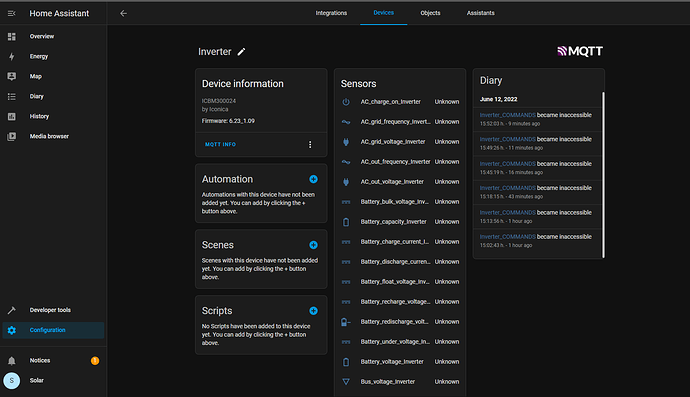Click the Bus_voltage_Inverter triangle icon
The width and height of the screenshot is (690, 397).
tap(346, 382)
